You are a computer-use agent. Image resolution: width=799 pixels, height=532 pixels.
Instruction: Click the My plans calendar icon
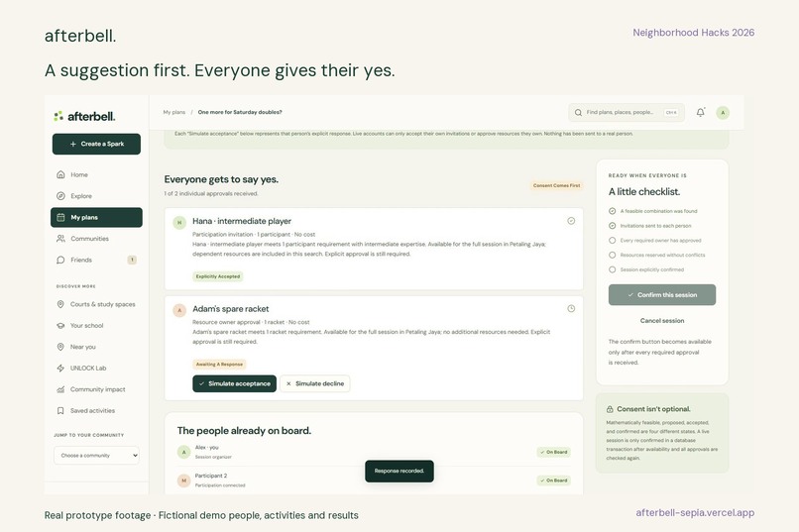coord(60,217)
